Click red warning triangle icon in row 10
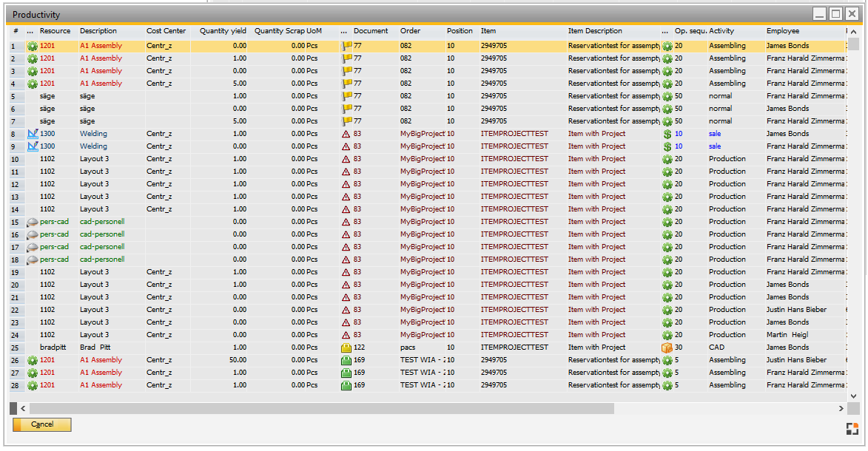This screenshot has height=451, width=868. tap(346, 159)
